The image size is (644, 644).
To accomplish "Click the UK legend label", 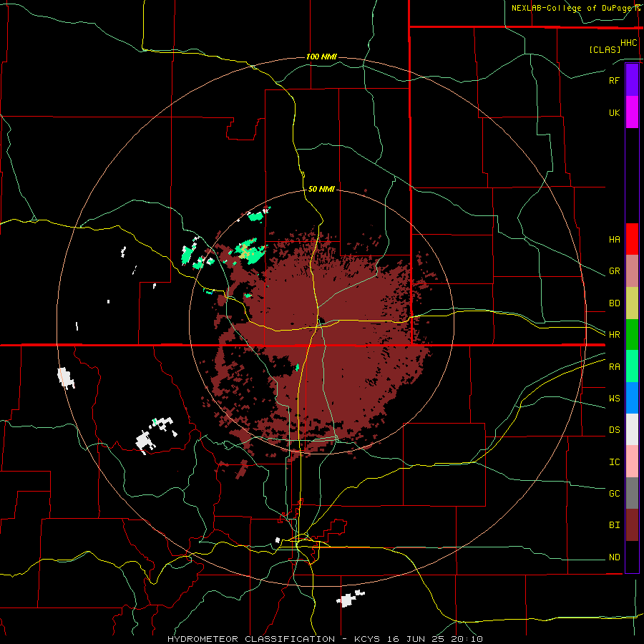I will click(614, 112).
